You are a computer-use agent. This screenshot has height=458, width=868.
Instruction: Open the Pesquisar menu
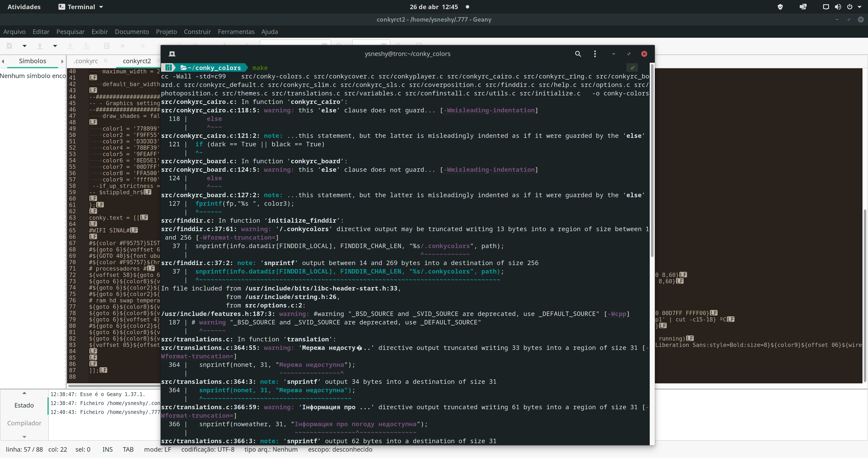point(70,32)
